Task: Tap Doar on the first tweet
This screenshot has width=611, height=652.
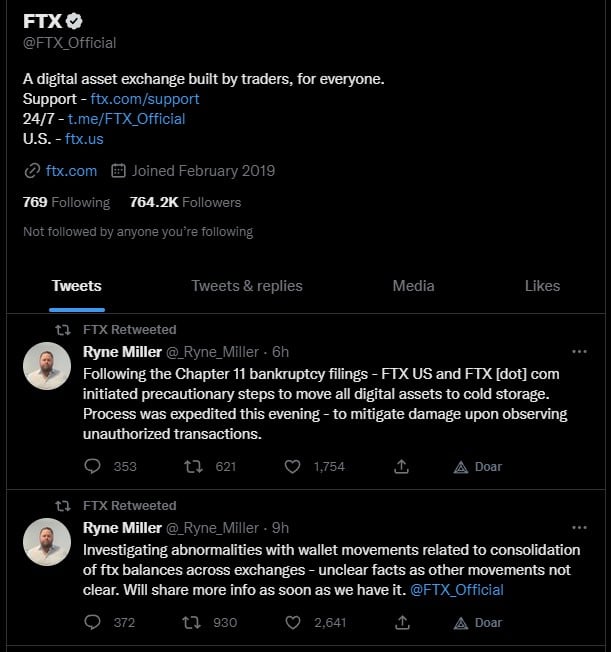Action: click(x=477, y=467)
